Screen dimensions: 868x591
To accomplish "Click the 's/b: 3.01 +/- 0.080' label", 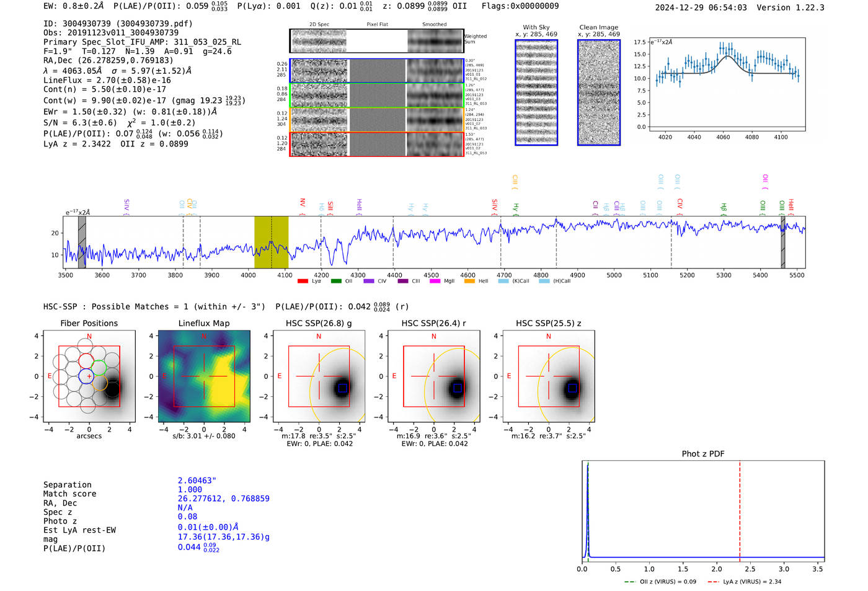I will [204, 436].
